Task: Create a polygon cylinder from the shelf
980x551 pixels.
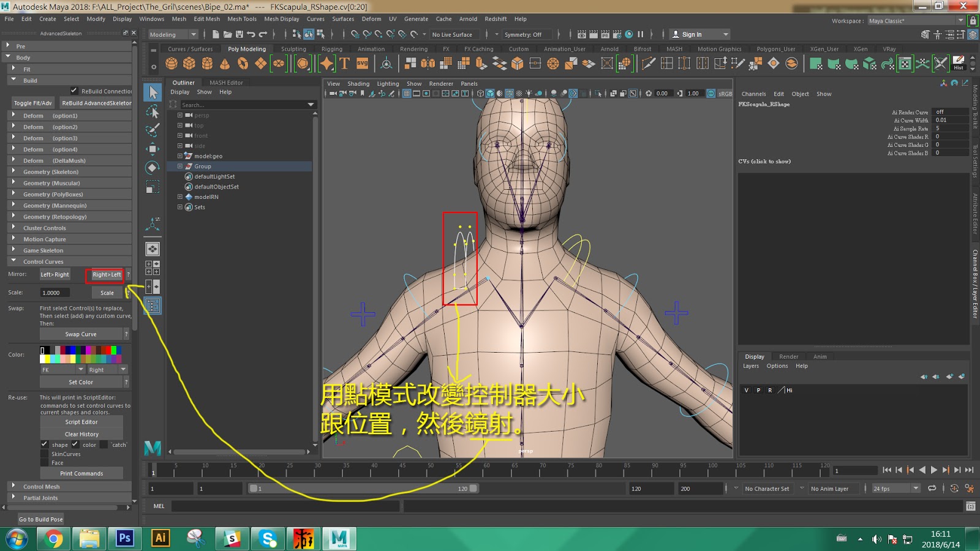Action: pos(207,63)
